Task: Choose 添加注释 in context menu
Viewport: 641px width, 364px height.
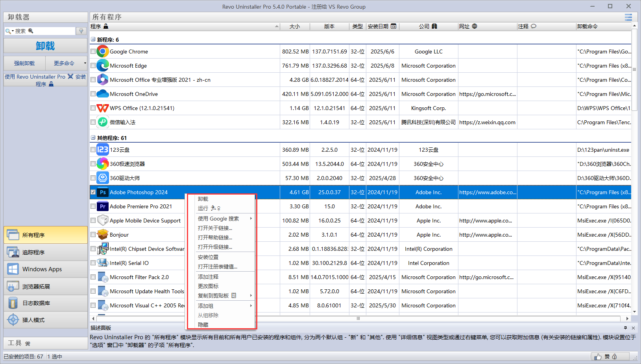Action: coord(208,277)
